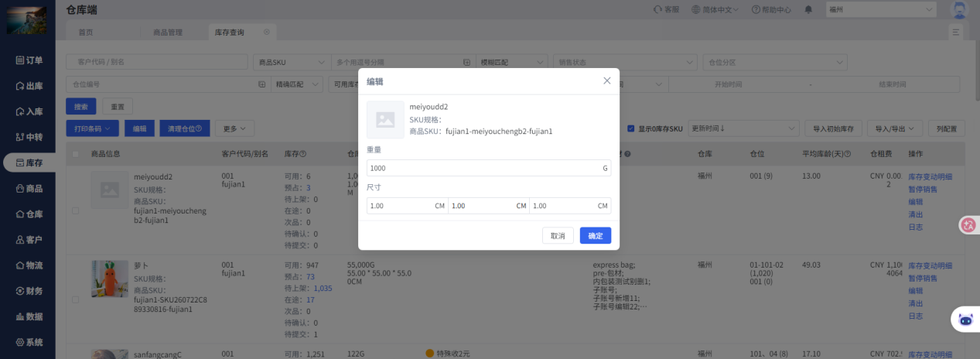The image size is (980, 359).
Task: Open notifications bell icon
Action: pyautogui.click(x=808, y=10)
